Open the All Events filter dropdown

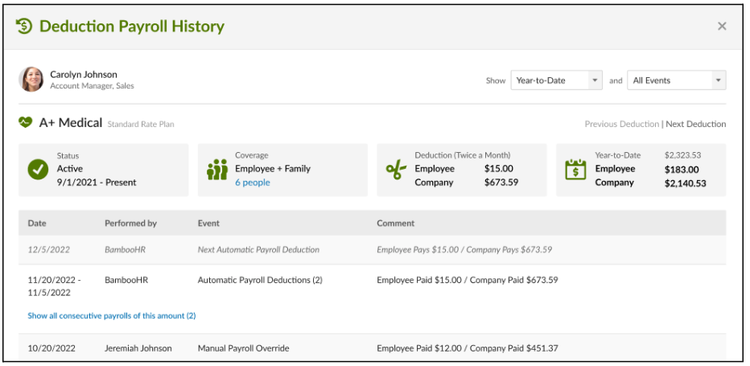[676, 80]
